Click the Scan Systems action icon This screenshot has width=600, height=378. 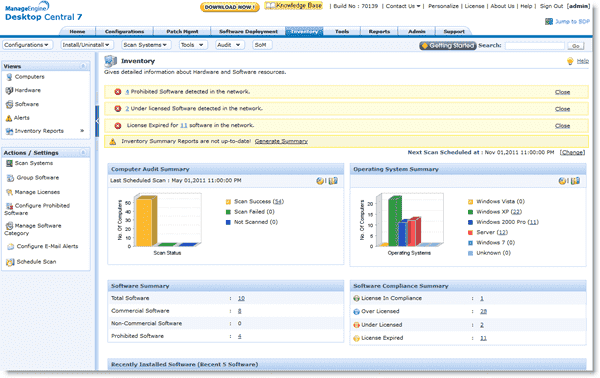9,163
